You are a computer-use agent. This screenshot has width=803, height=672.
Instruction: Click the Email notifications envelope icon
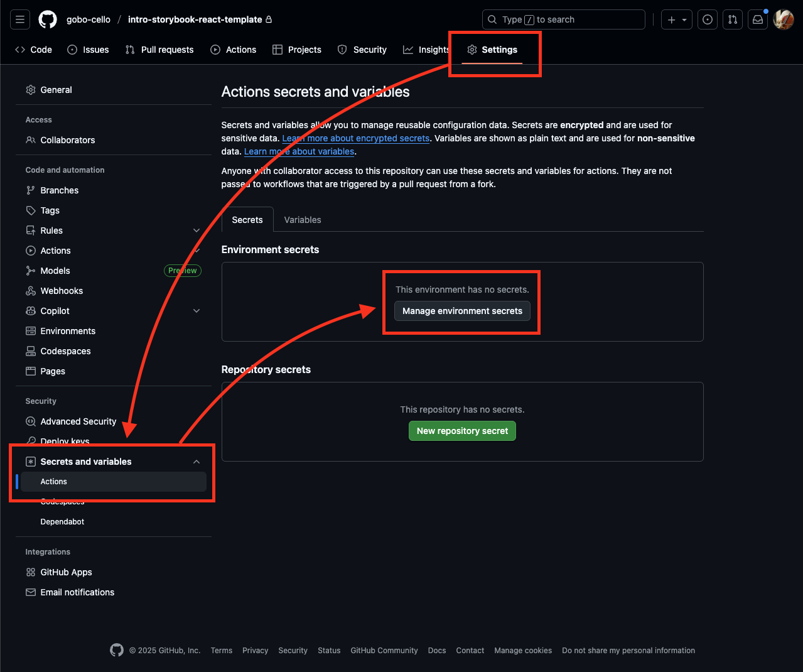point(31,592)
